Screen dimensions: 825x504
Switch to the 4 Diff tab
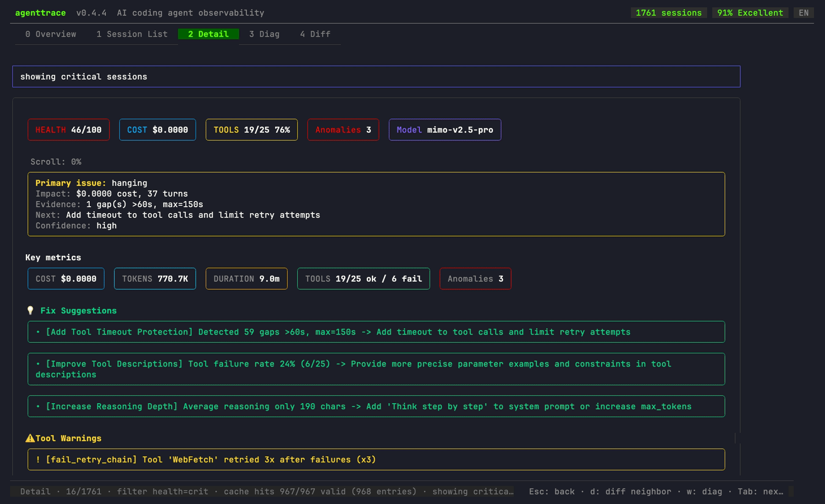point(315,34)
